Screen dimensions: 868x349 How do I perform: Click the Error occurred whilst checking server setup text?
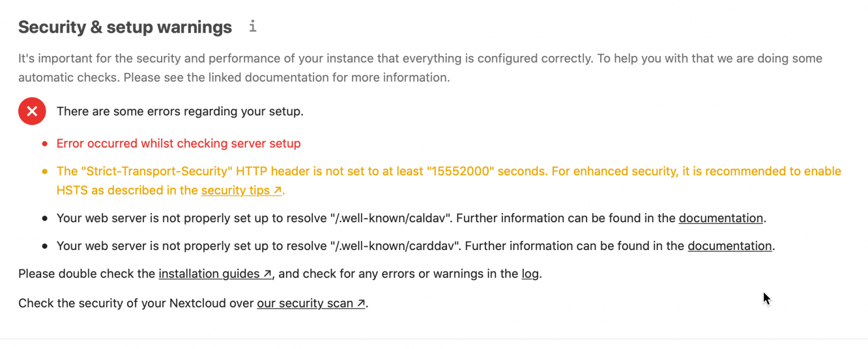coord(179,143)
